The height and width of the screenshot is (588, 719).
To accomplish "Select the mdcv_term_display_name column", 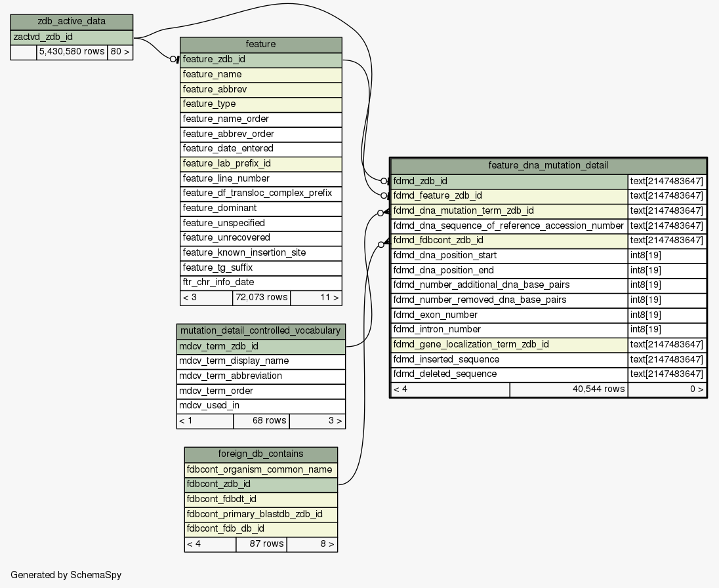I will pyautogui.click(x=261, y=362).
